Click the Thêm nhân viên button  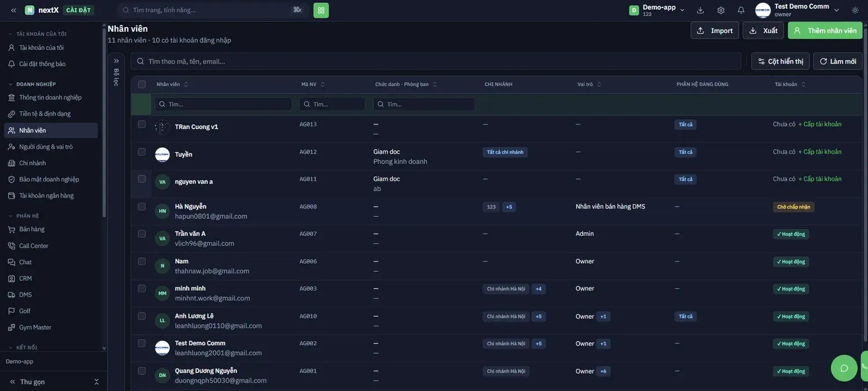(x=825, y=31)
